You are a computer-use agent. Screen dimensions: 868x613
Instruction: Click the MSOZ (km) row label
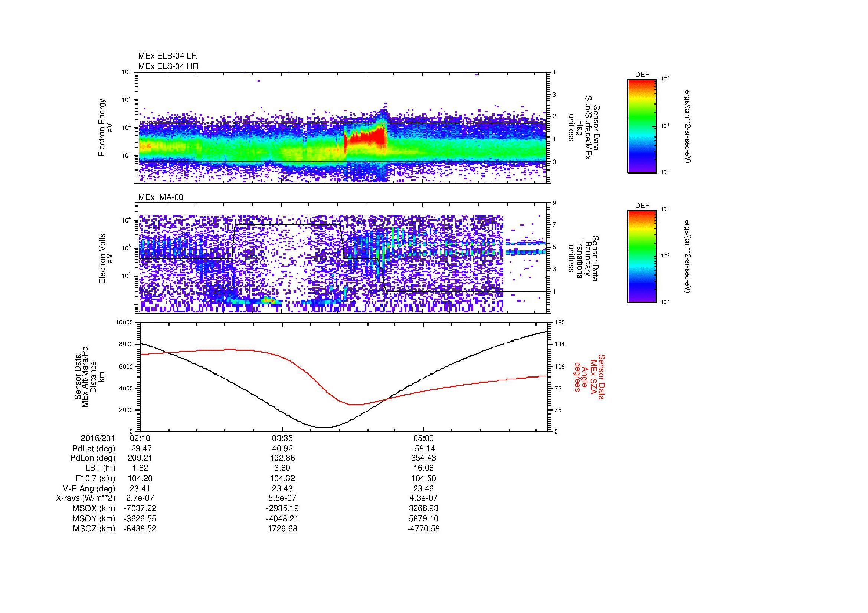(94, 529)
